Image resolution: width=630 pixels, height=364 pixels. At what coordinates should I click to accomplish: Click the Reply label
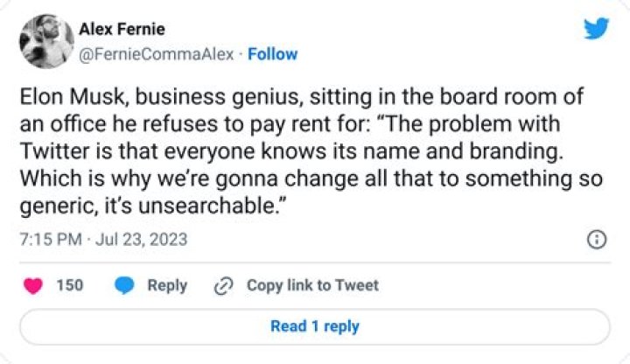167,285
